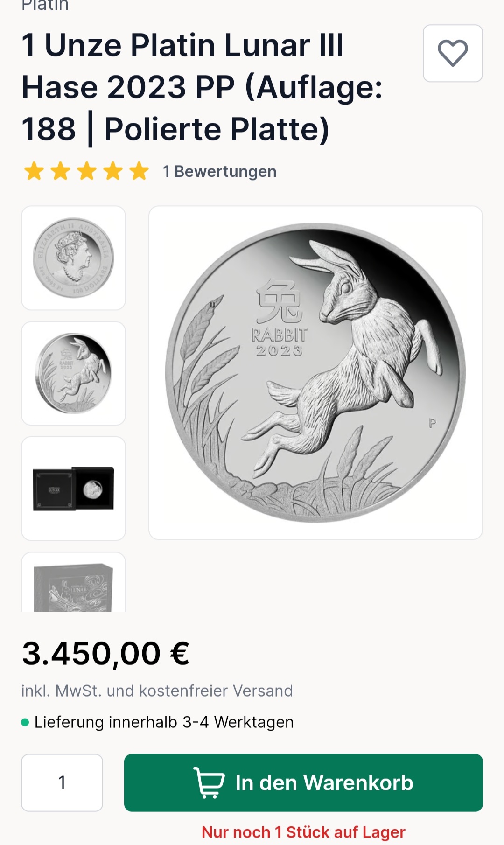Click inkl. MwSt. und kostenfreier Versand text
The image size is (504, 845).
(x=157, y=691)
